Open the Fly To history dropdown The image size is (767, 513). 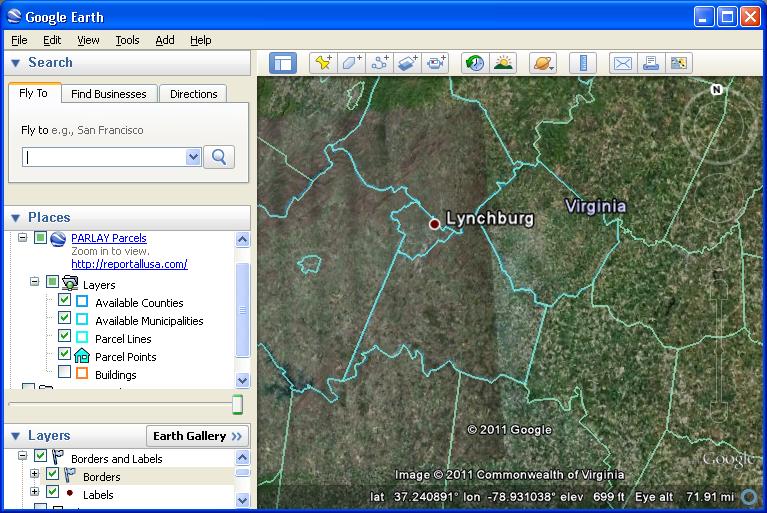[x=193, y=157]
